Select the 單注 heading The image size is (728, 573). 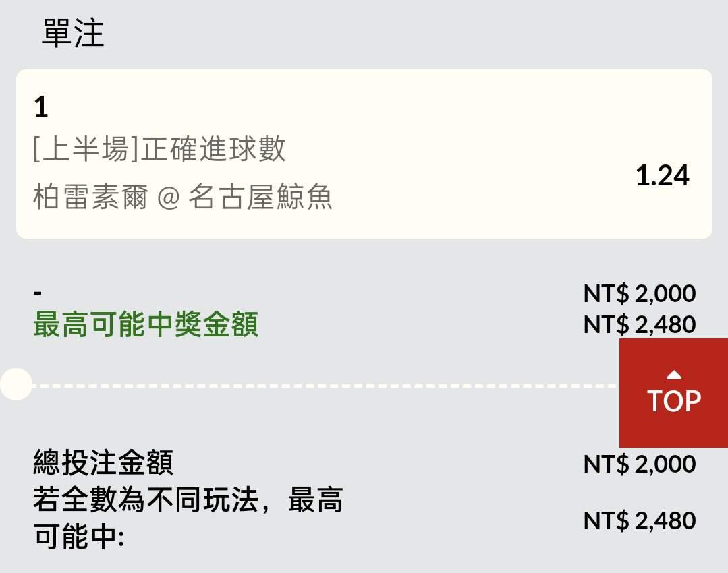click(x=73, y=33)
